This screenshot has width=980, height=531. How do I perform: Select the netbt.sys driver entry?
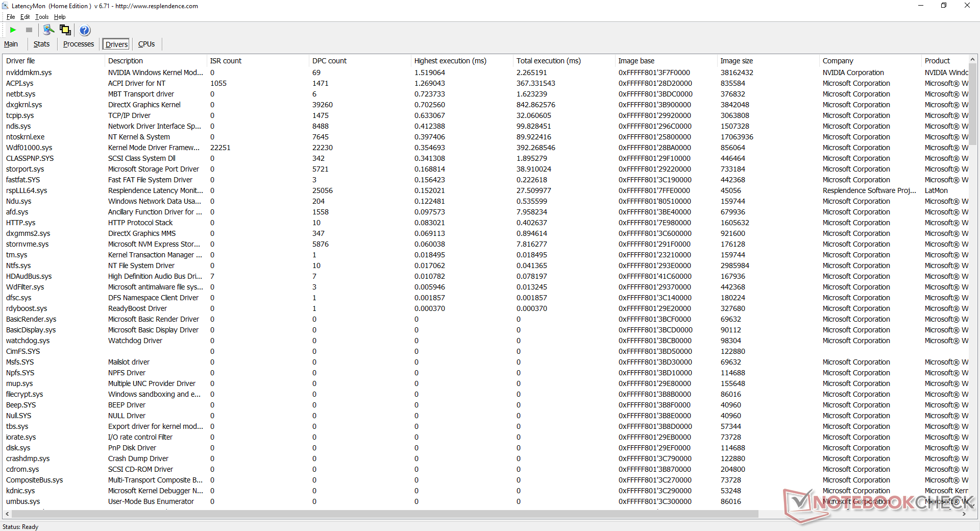(x=485, y=94)
